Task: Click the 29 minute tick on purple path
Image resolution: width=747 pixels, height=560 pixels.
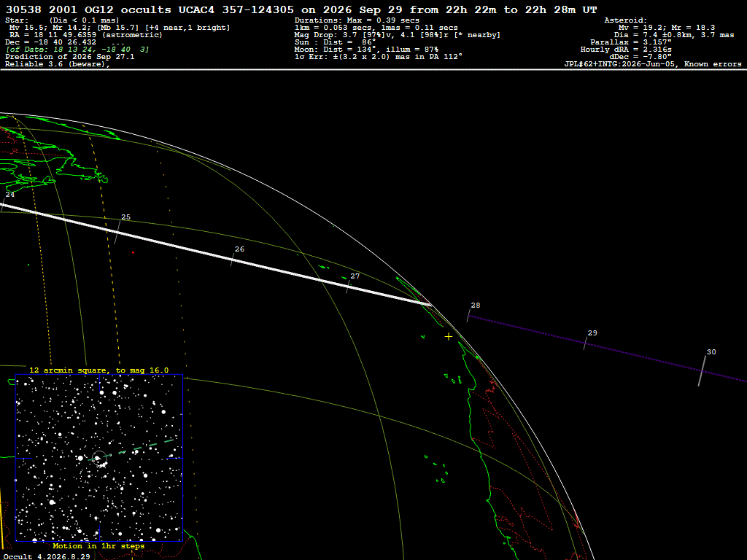Action: [586, 343]
